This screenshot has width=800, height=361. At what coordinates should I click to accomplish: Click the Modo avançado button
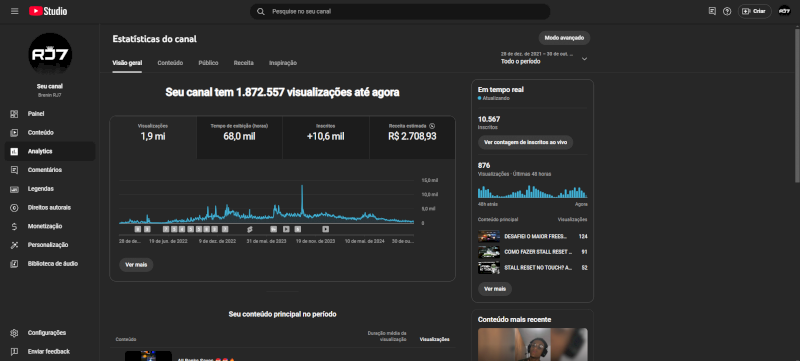[x=564, y=38]
